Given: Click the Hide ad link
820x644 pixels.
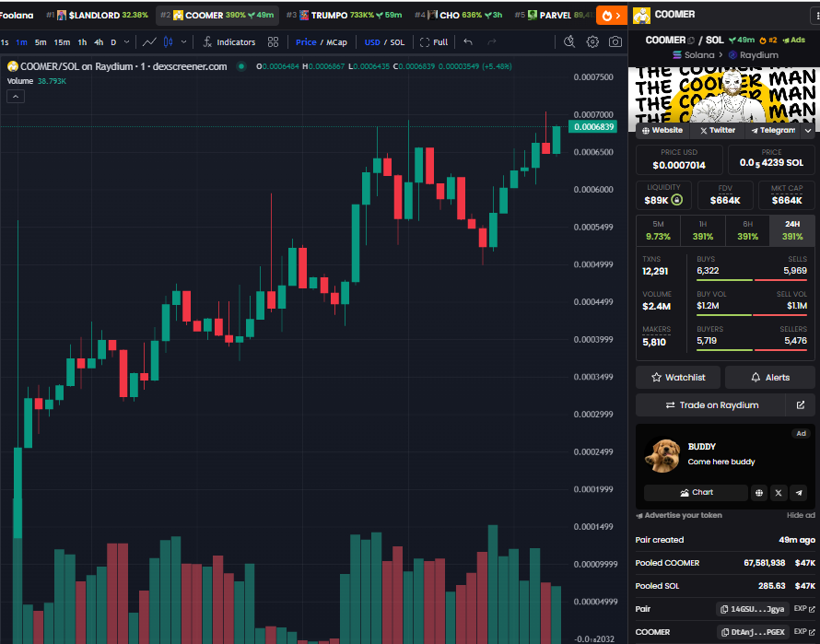Looking at the screenshot, I should 801,515.
